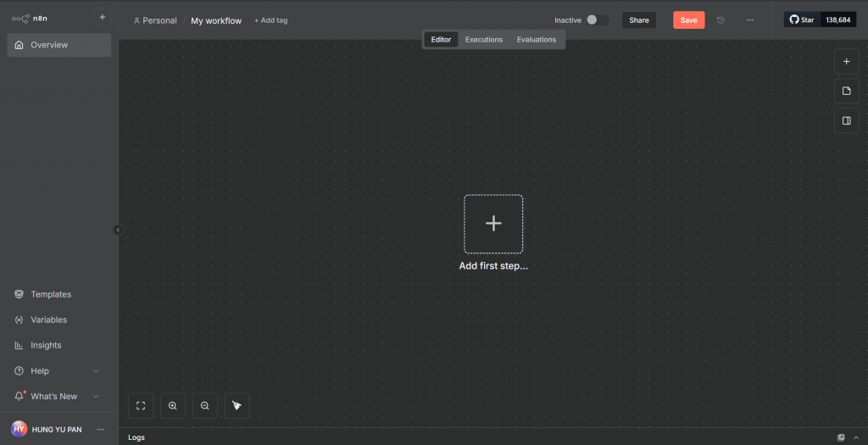Viewport: 868px width, 445px height.
Task: Click the Help question mark icon
Action: pyautogui.click(x=19, y=371)
